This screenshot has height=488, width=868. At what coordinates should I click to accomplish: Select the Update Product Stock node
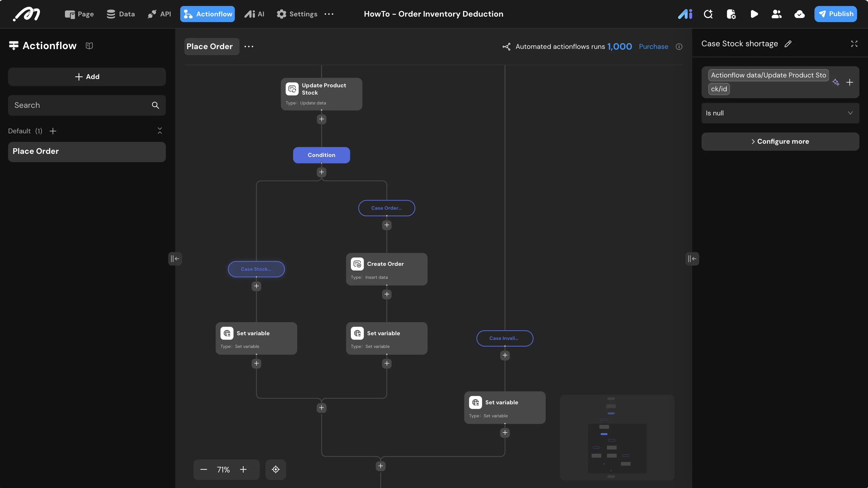pyautogui.click(x=321, y=94)
